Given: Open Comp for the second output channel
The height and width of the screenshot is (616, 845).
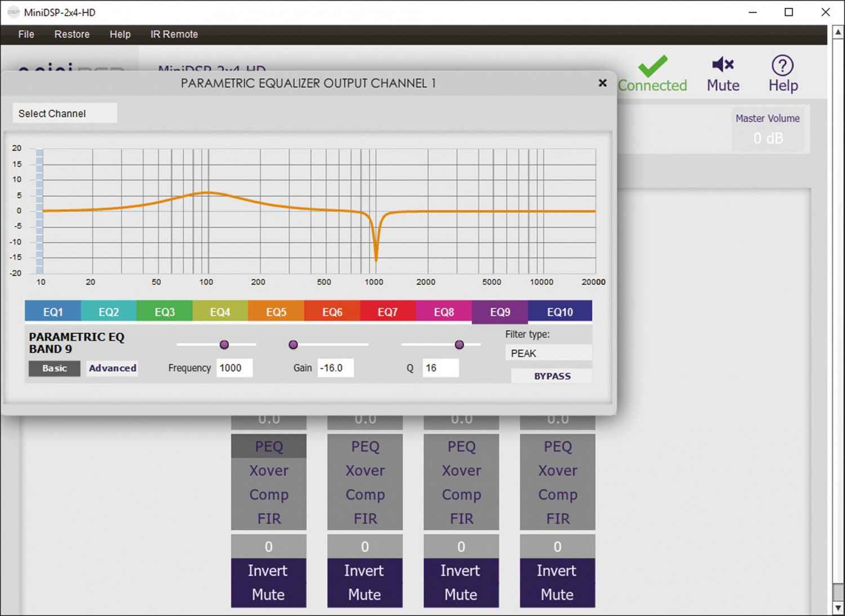Looking at the screenshot, I should [365, 495].
